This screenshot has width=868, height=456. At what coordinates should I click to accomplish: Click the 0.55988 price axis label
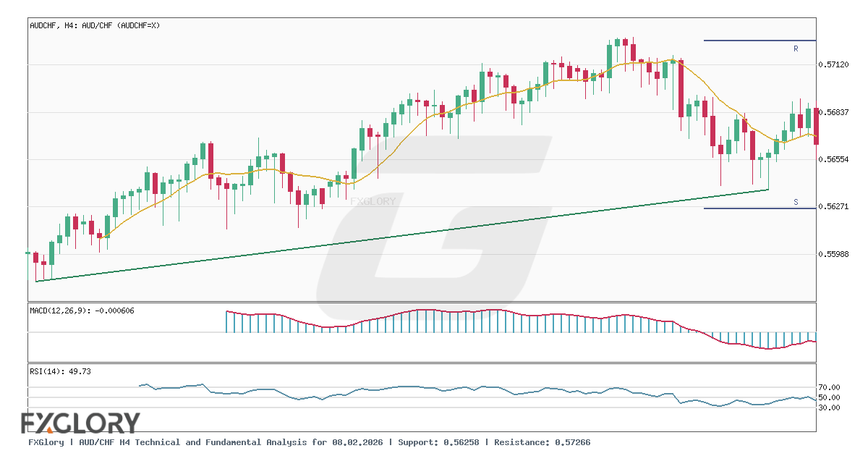[x=834, y=254]
